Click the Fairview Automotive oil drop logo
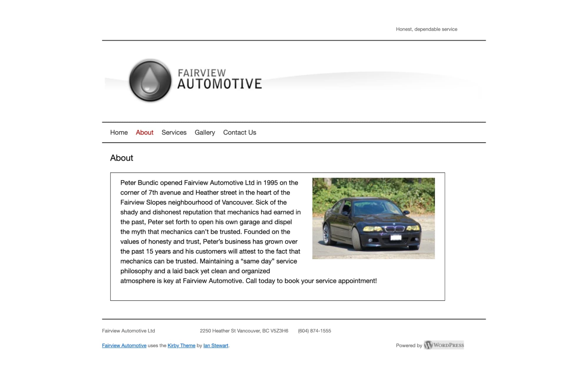 [150, 80]
